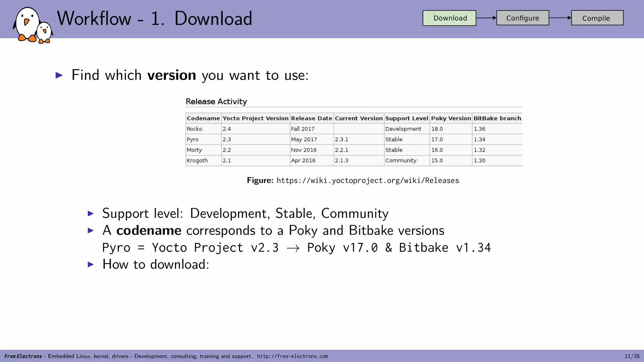Click the Nov 2016 release date cell
The height and width of the screenshot is (362, 644).
point(312,150)
